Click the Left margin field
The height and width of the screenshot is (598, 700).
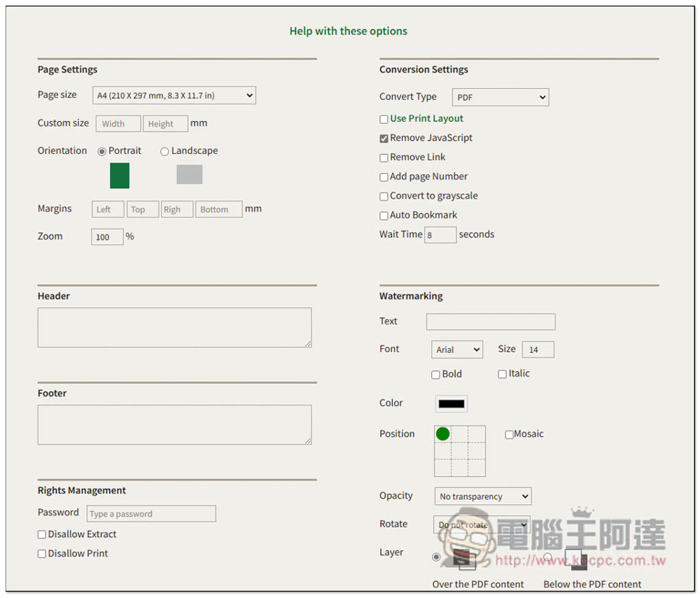coord(108,209)
